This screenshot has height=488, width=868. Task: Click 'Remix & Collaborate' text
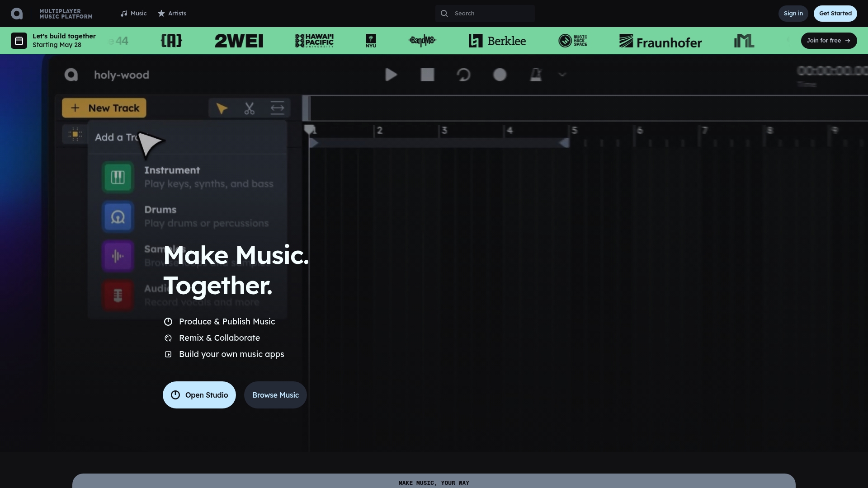[x=219, y=338]
